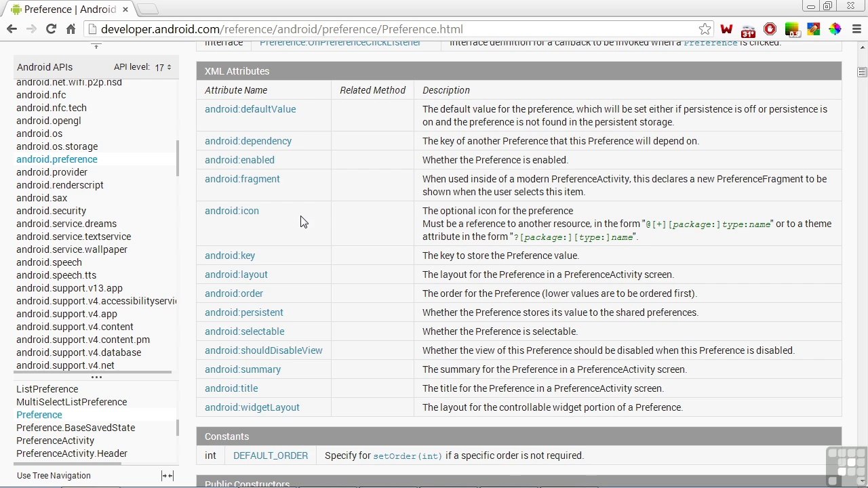
Task: Close the Preference | Android browser tab
Action: (125, 9)
